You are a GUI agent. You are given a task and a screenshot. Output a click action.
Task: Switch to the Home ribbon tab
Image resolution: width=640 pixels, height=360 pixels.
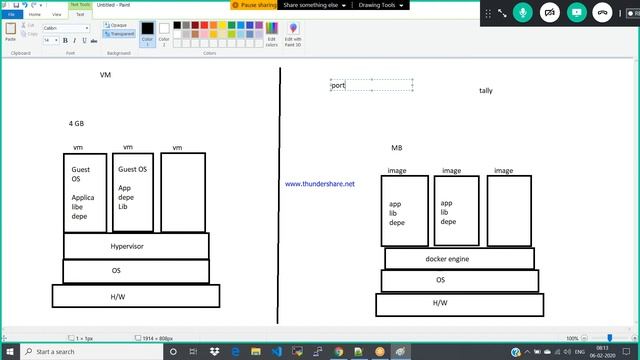[x=35, y=14]
